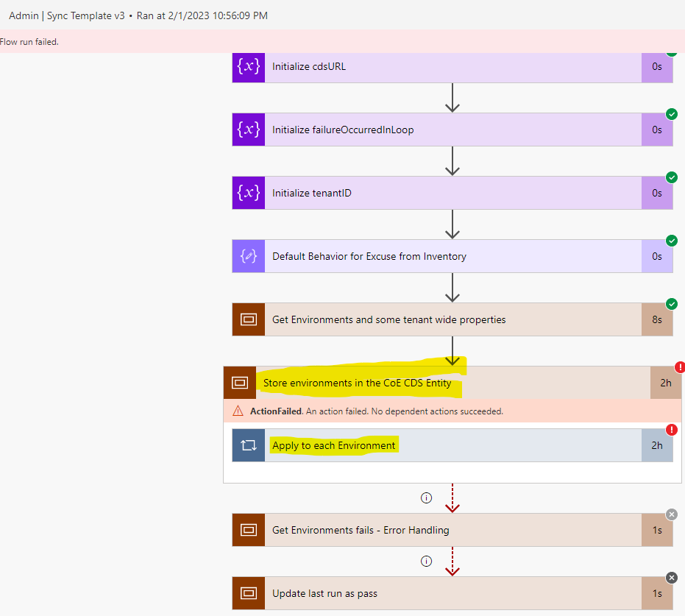This screenshot has height=616, width=685.
Task: Click the skipped status icon on Update last run
Action: [671, 578]
